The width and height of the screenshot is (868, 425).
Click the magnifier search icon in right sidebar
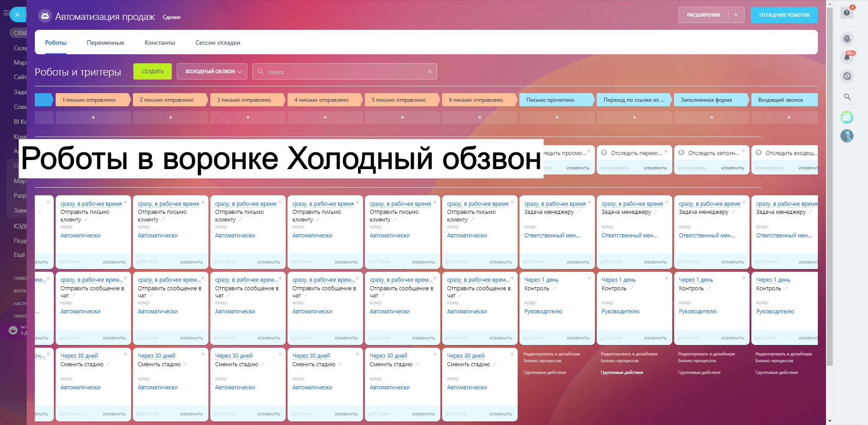coord(847,97)
